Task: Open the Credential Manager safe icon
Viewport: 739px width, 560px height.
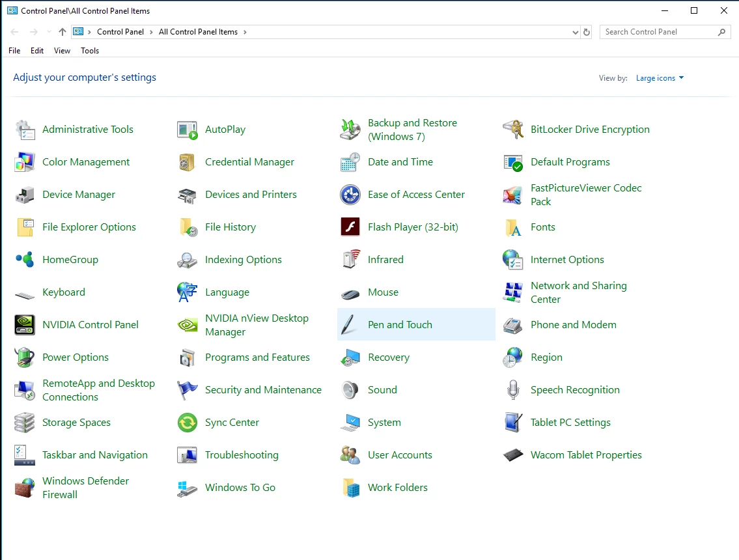Action: pyautogui.click(x=187, y=162)
